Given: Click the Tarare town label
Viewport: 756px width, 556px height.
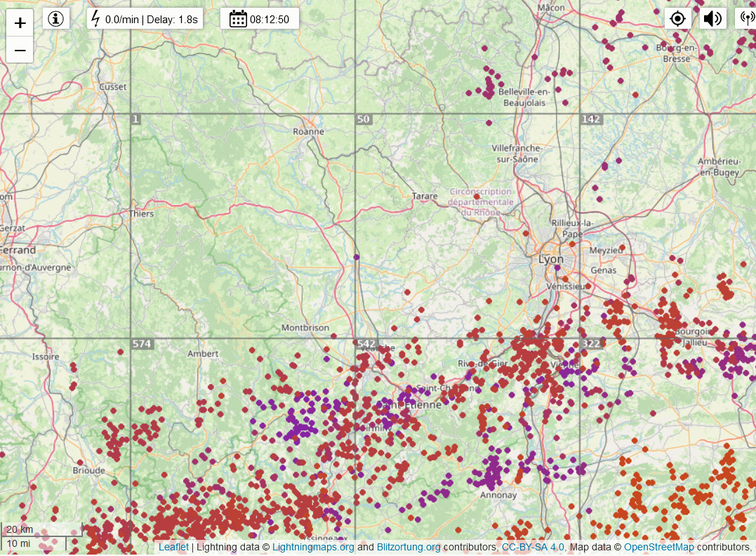Looking at the screenshot, I should 425,197.
